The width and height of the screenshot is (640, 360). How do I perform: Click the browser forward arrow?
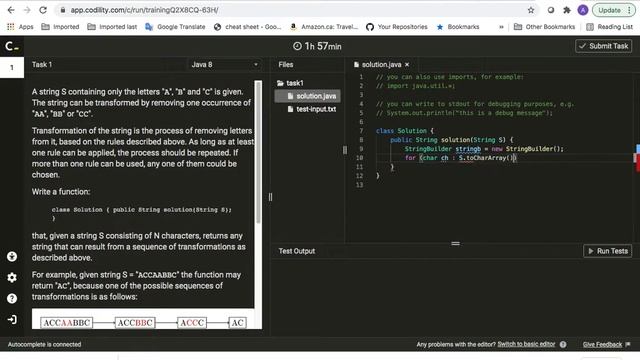27,10
